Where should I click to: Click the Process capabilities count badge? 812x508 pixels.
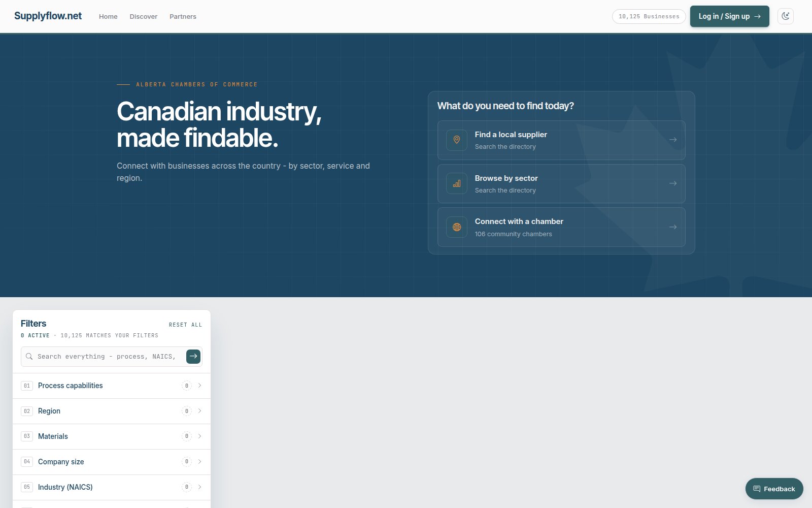point(187,386)
